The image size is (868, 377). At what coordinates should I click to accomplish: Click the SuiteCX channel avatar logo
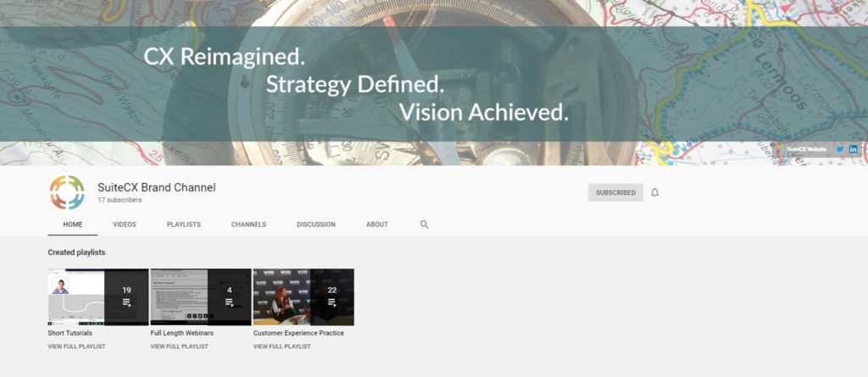[67, 192]
